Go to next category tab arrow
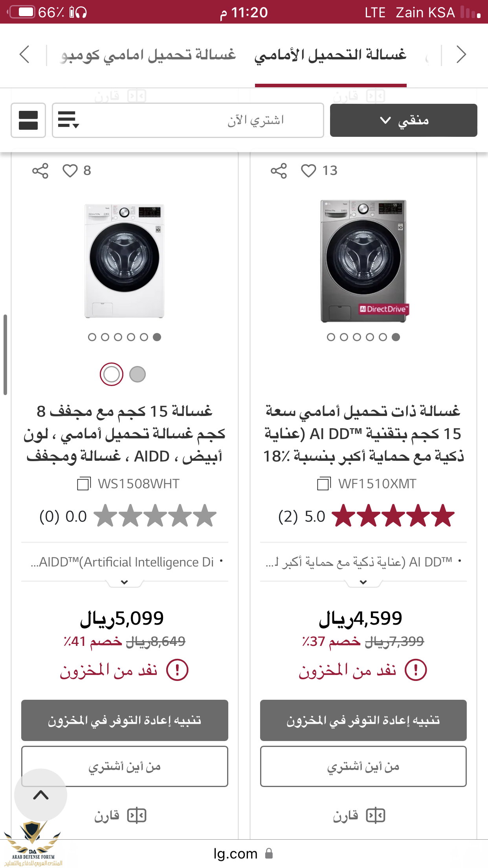The height and width of the screenshot is (868, 488). tap(461, 54)
